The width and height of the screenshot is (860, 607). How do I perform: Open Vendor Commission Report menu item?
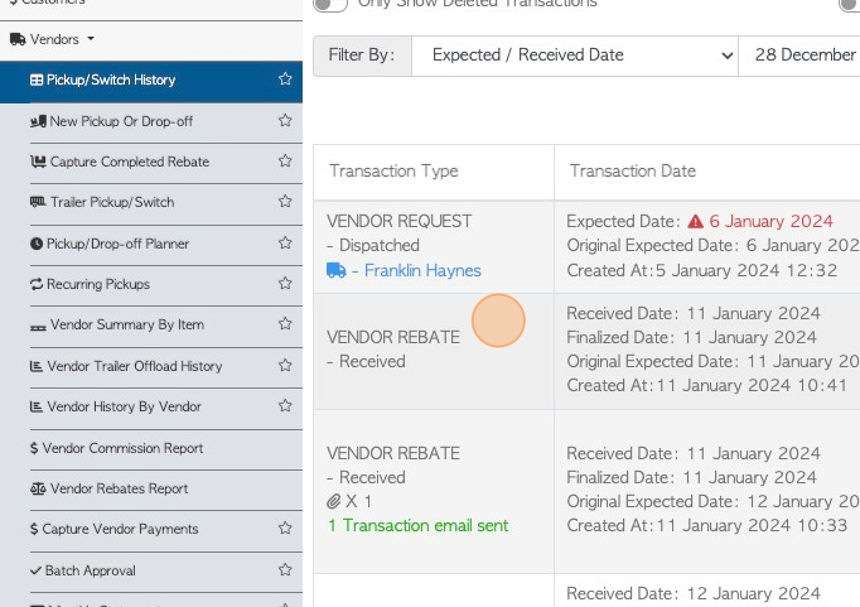tap(122, 448)
